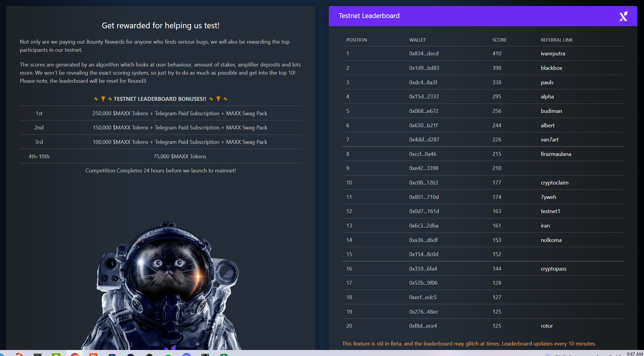Click the REFERRAL LINK column header
The image size is (644, 356).
(x=557, y=40)
